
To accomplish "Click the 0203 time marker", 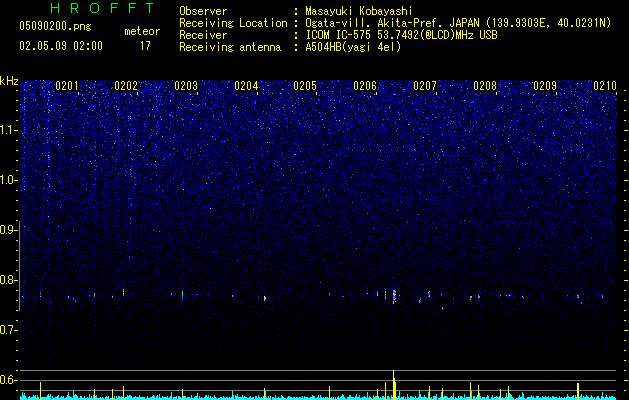I will [186, 86].
